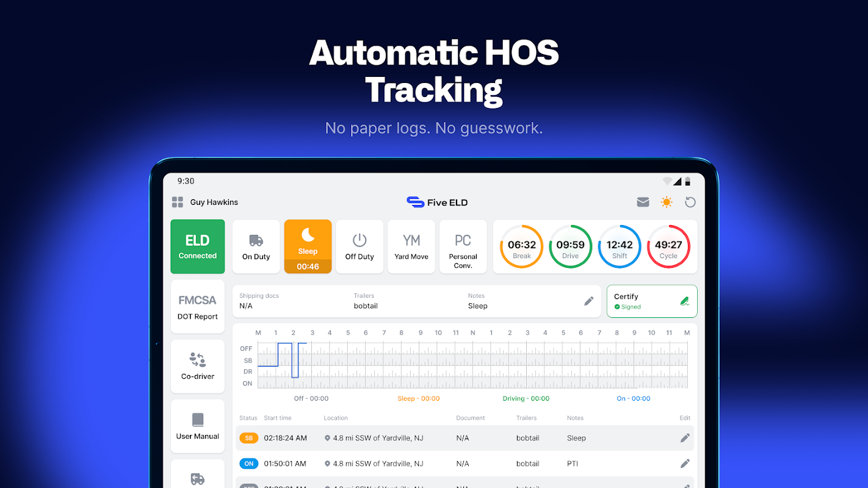Select start time 01:50:01 AM

(285, 464)
